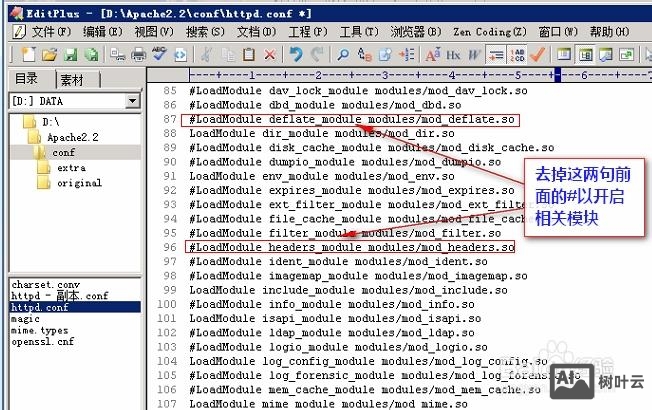Click the Replace toolbar icon

364,54
